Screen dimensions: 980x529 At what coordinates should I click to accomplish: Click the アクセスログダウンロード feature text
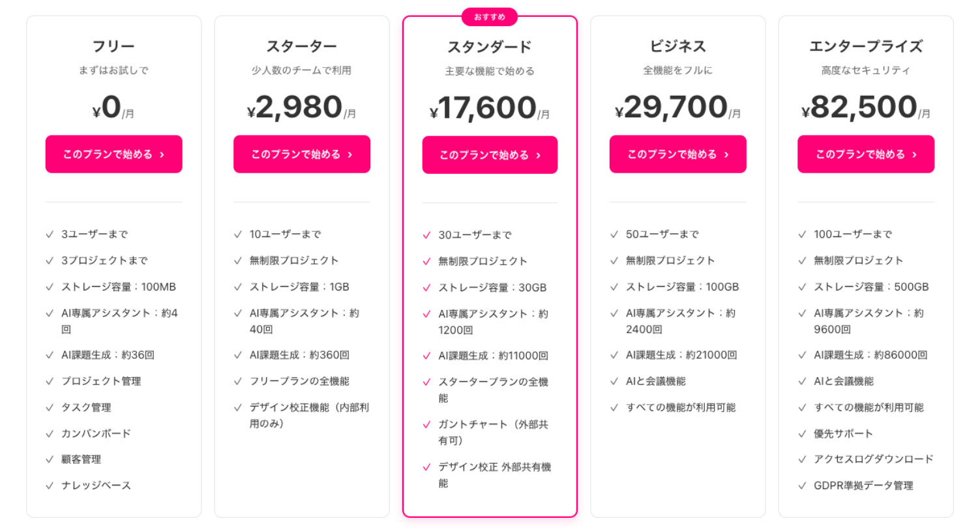[x=874, y=459]
